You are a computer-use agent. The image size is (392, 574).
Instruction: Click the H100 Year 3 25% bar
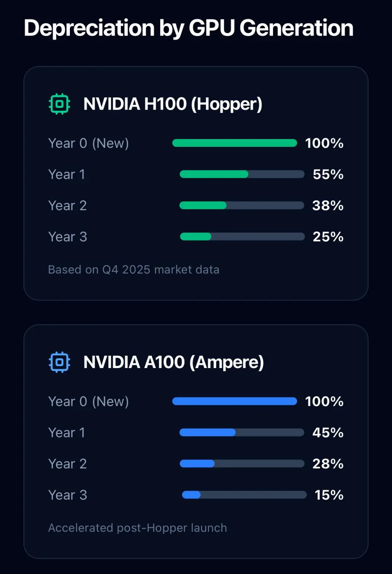pos(242,237)
